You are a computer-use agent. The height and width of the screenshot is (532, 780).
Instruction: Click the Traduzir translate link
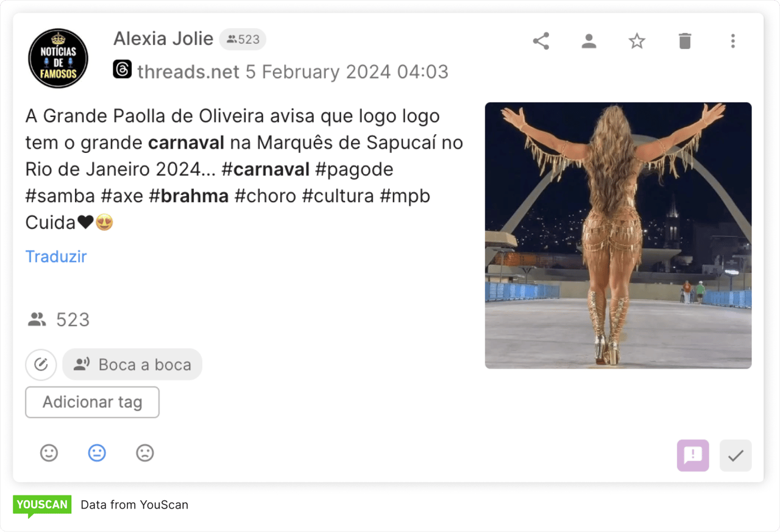point(56,257)
